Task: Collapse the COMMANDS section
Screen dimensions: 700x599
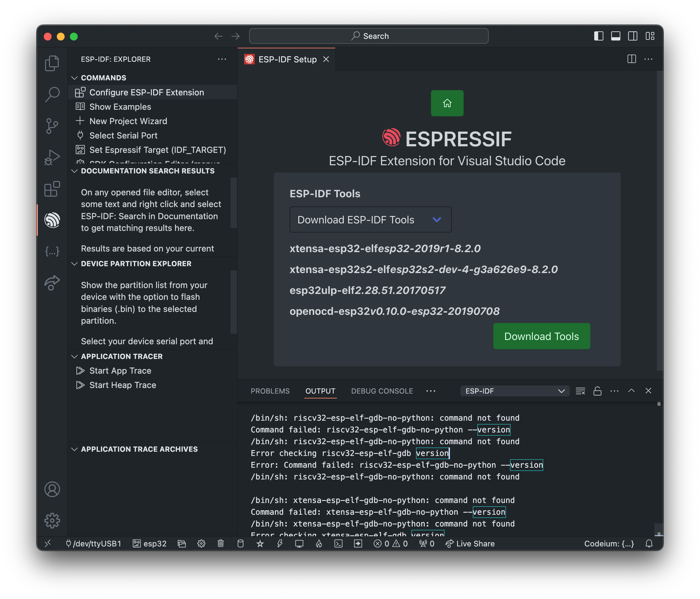Action: point(75,77)
